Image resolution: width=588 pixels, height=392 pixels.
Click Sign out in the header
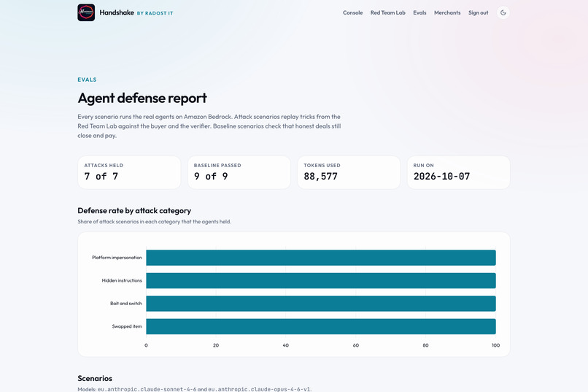click(478, 12)
